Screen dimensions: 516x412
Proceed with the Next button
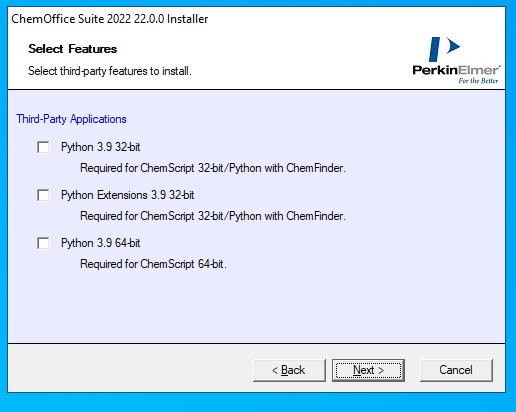[x=368, y=370]
